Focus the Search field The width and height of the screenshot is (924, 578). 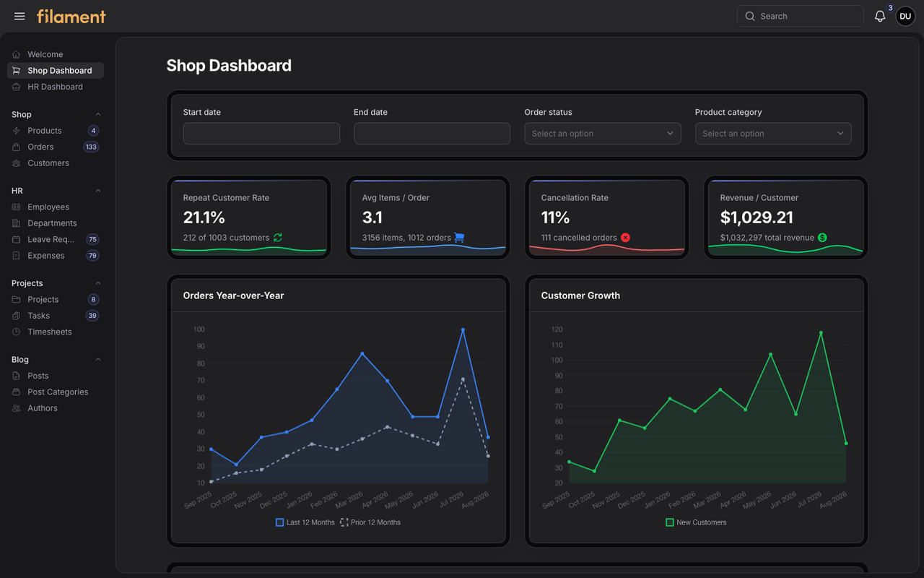point(800,16)
